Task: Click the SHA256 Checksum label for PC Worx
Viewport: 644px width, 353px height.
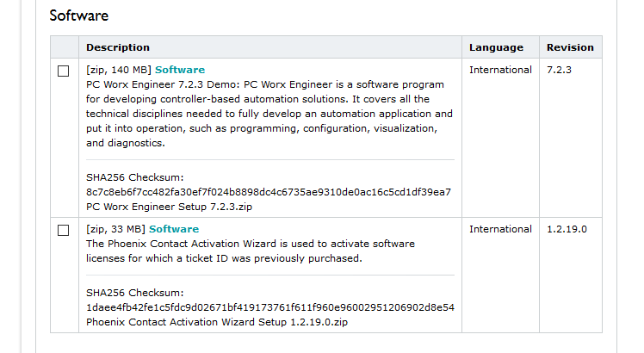Action: 134,177
